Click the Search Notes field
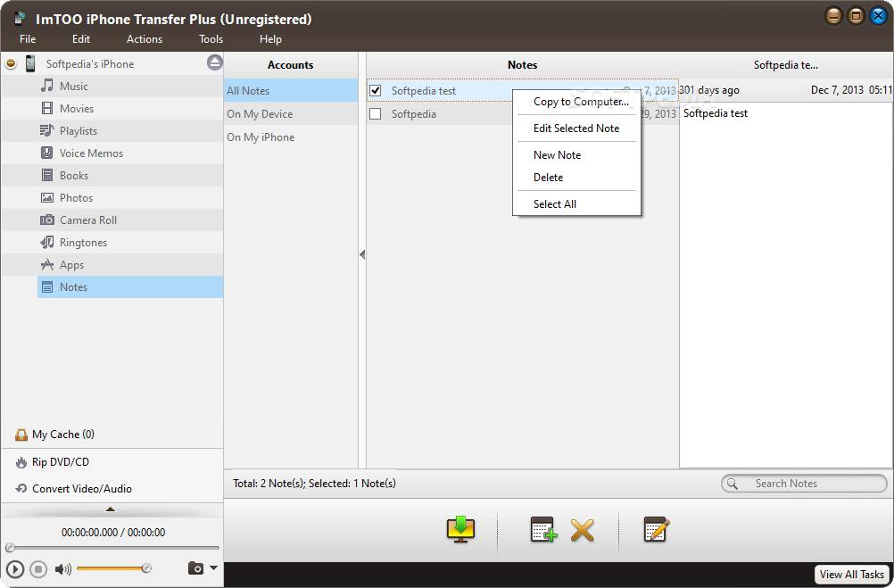 point(805,484)
